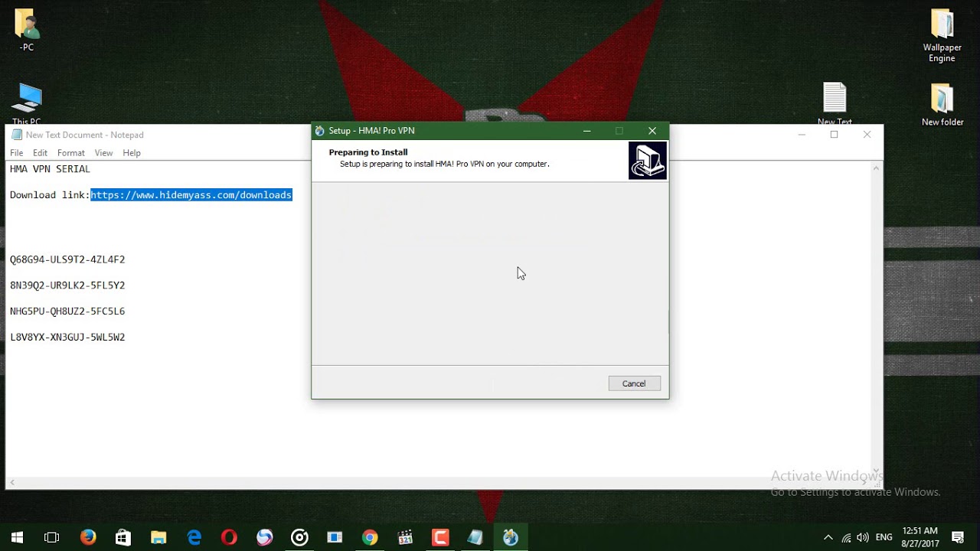Viewport: 980px width, 551px height.
Task: Switch to Notepad from the taskbar
Action: point(475,538)
